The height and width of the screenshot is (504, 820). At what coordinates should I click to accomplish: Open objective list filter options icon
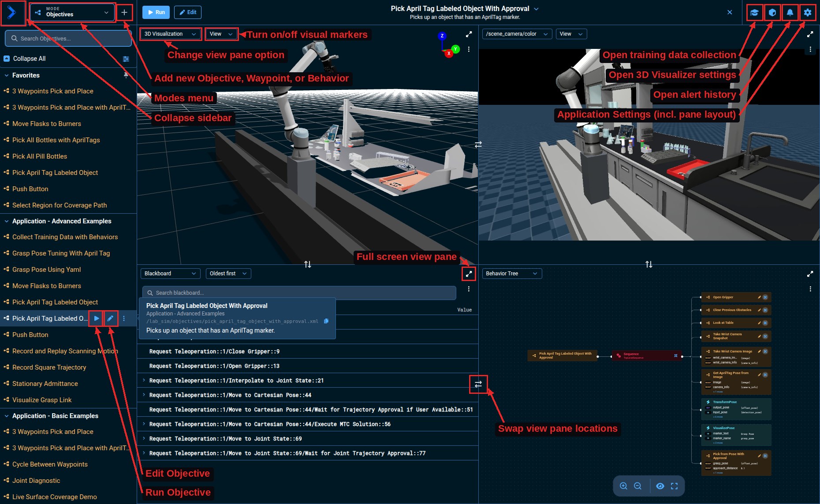coord(126,59)
